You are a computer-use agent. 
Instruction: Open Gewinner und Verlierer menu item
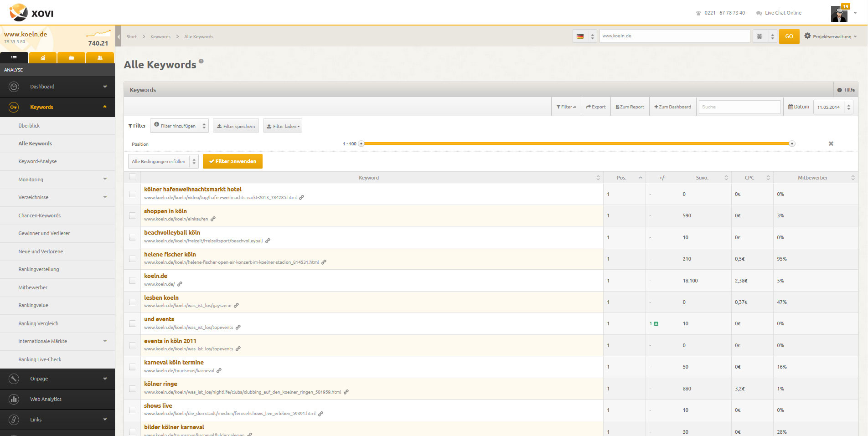coord(44,233)
